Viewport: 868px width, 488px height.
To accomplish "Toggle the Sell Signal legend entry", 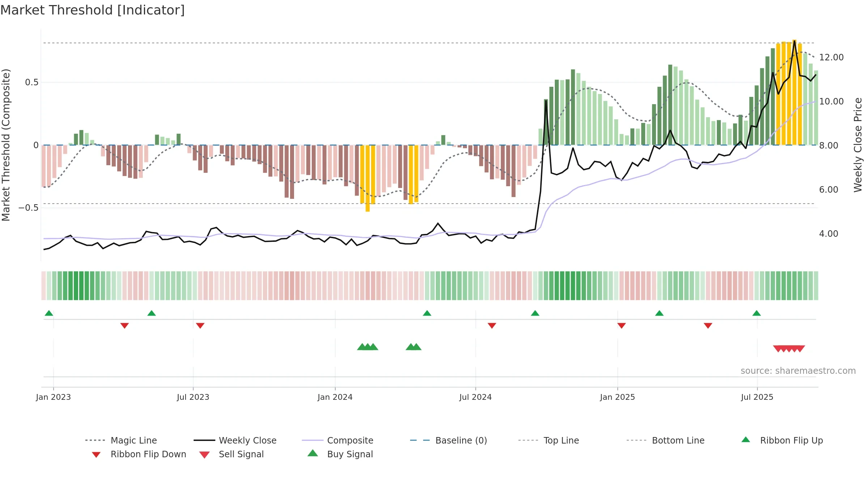I will (x=231, y=454).
